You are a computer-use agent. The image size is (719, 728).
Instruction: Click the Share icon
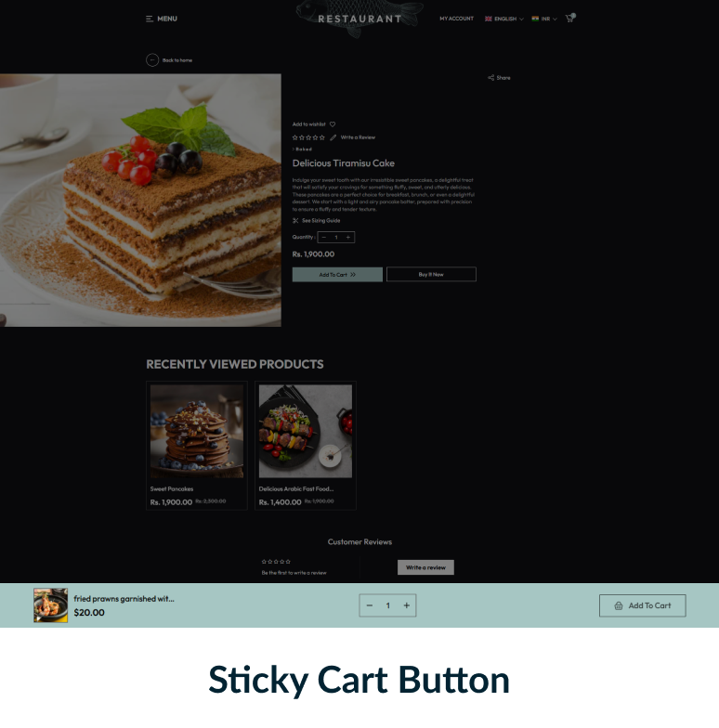pyautogui.click(x=490, y=78)
